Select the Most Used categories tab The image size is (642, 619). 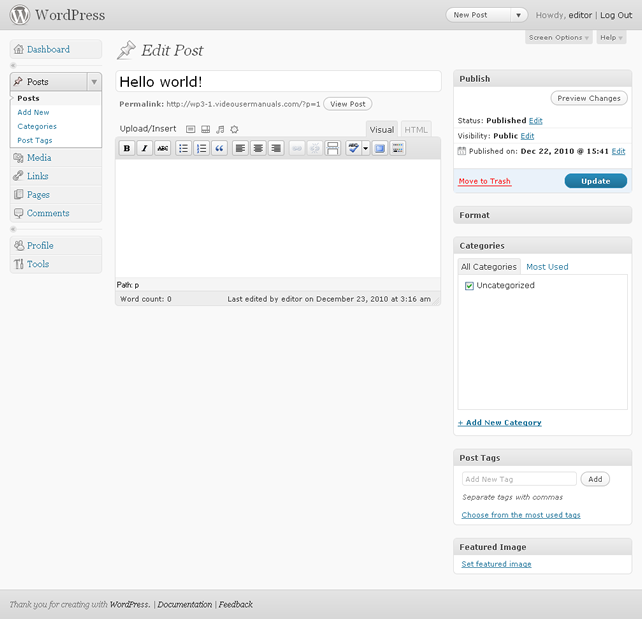[x=547, y=267]
